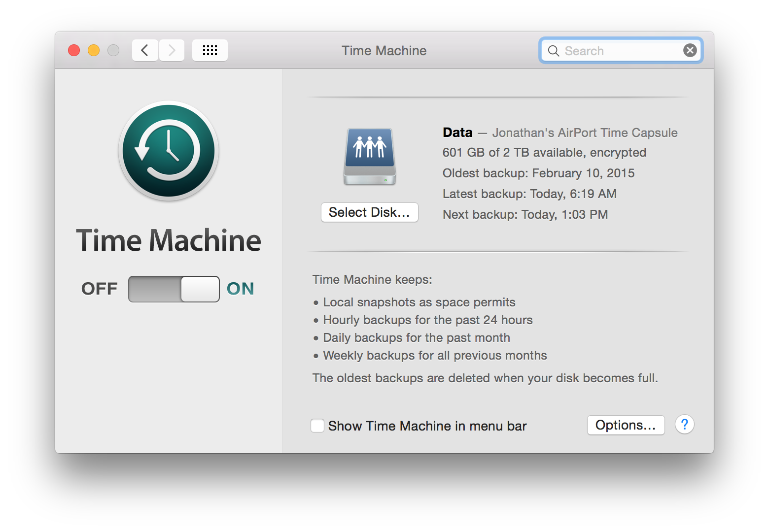This screenshot has height=532, width=769.
Task: Click the magnifying glass search icon
Action: (x=553, y=50)
